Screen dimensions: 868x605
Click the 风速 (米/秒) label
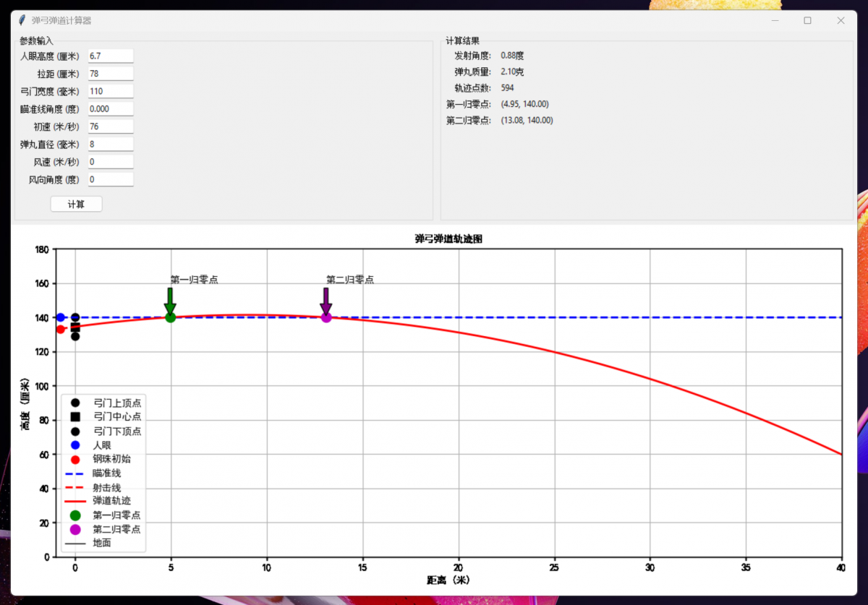pyautogui.click(x=56, y=162)
